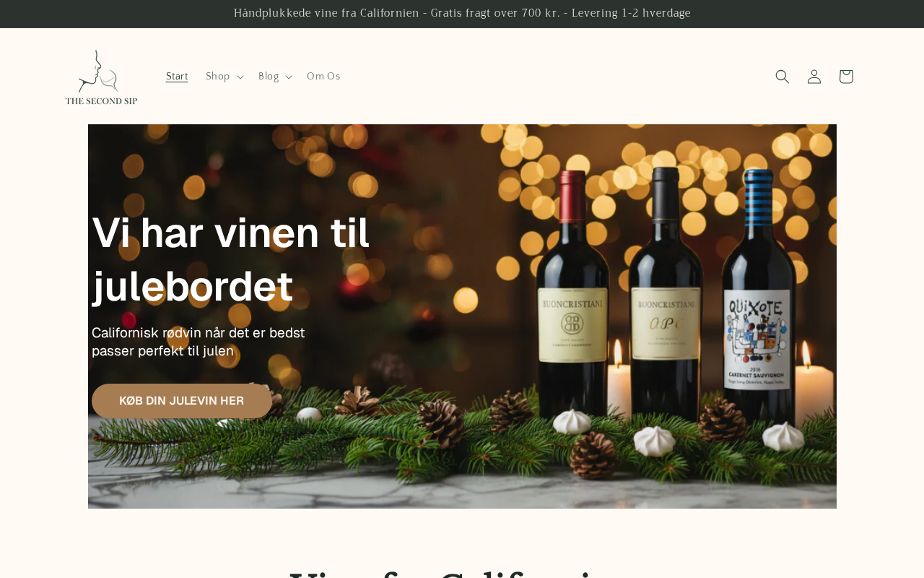The height and width of the screenshot is (578, 924).
Task: Open the account login icon
Action: click(814, 77)
